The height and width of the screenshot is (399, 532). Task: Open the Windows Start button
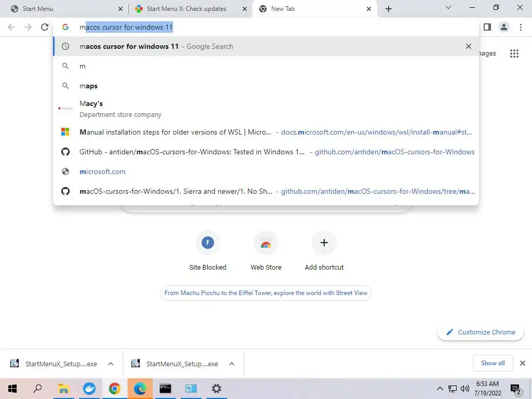pos(12,389)
